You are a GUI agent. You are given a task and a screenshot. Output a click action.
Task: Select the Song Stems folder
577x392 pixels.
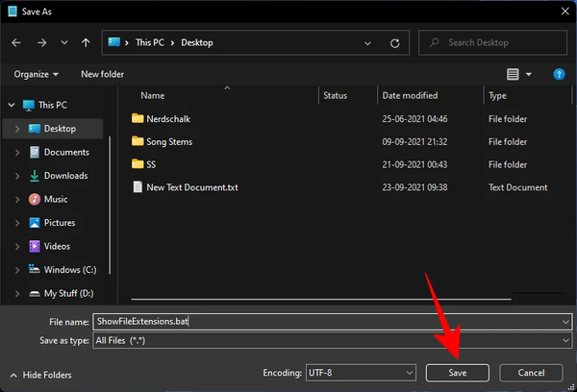(x=169, y=141)
